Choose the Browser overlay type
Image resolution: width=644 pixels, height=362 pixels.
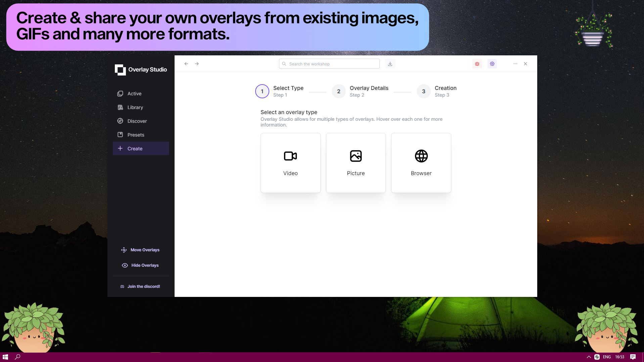421,163
